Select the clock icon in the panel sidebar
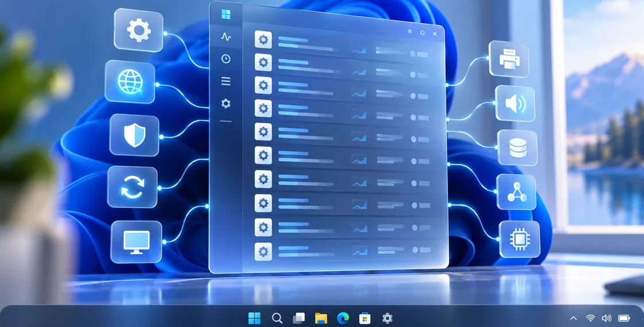This screenshot has width=644, height=327. point(226,59)
